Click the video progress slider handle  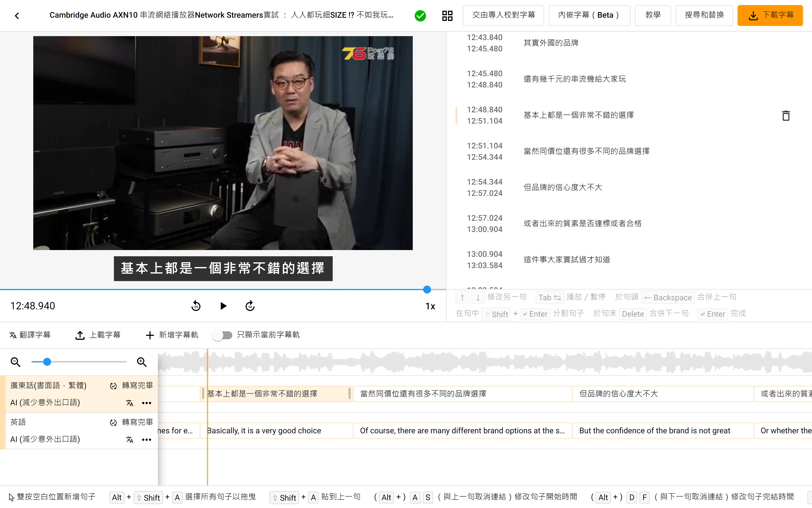click(427, 289)
